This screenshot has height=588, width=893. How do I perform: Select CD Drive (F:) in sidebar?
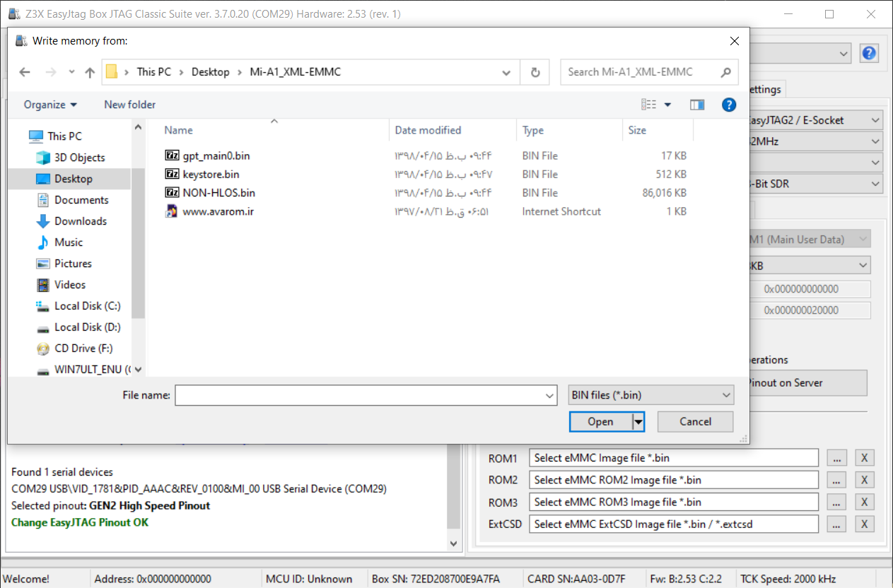click(83, 348)
